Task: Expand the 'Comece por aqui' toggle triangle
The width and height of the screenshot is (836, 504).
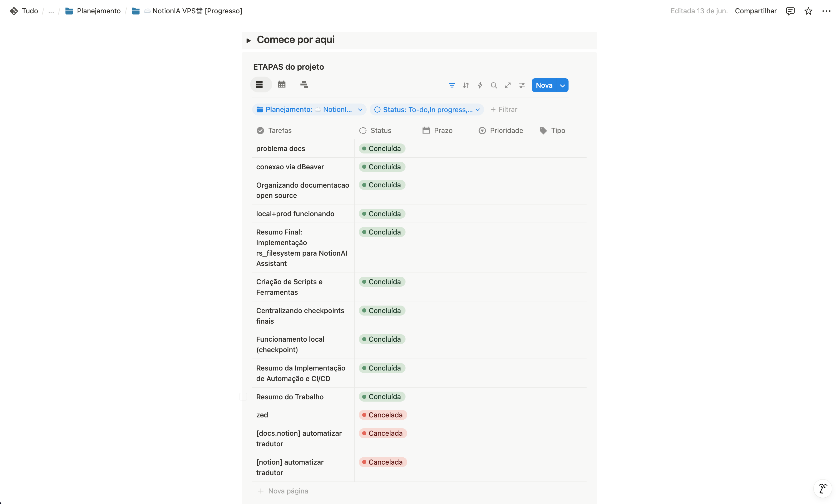Action: coord(248,40)
